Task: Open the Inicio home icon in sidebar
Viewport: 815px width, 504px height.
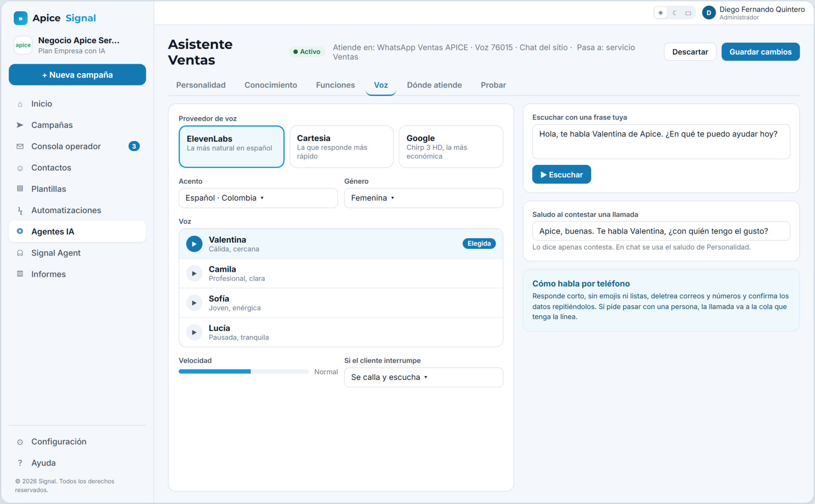Action: [x=20, y=104]
